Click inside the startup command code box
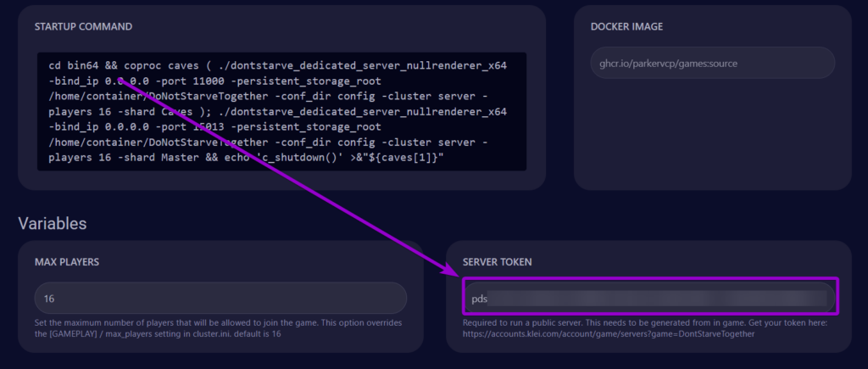The height and width of the screenshot is (369, 868). click(x=280, y=110)
